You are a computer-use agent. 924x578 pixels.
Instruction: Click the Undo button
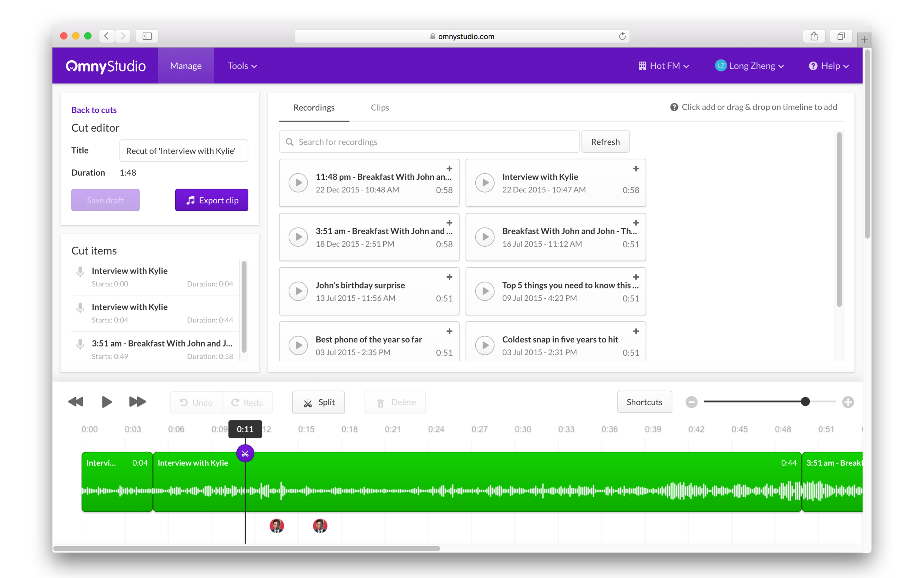click(196, 403)
